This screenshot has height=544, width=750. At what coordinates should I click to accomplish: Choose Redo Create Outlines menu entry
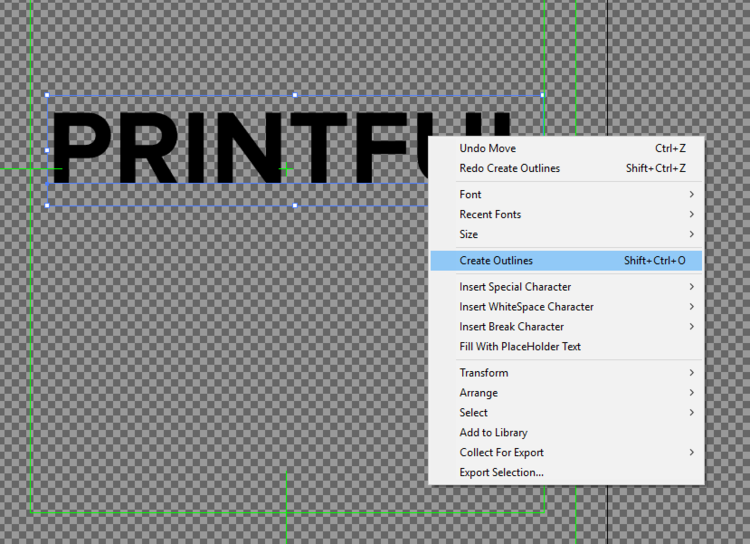(566, 168)
